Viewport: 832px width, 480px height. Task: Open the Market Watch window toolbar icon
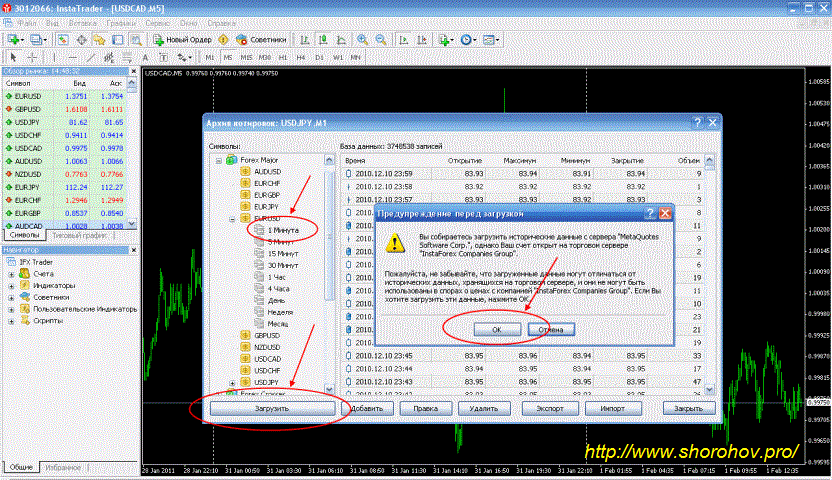63,40
